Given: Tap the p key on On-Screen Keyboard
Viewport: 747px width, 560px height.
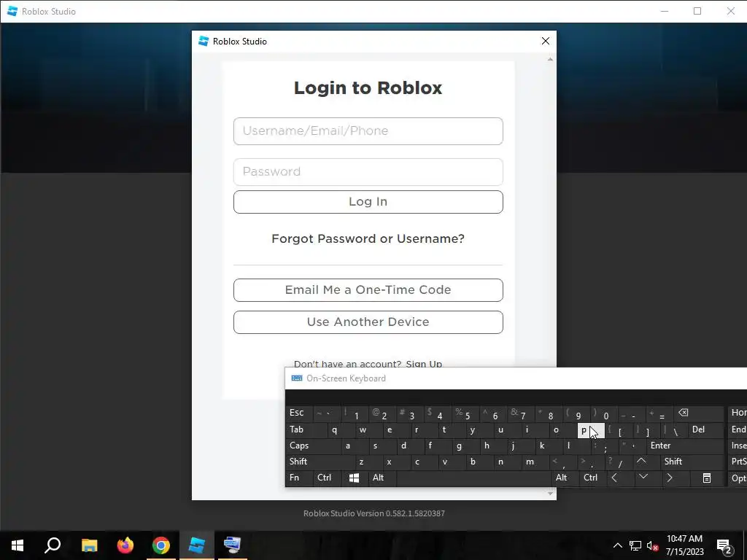Looking at the screenshot, I should [x=591, y=430].
